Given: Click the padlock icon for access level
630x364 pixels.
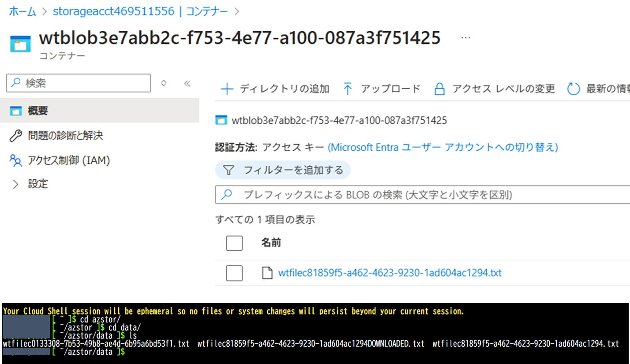Looking at the screenshot, I should point(439,89).
